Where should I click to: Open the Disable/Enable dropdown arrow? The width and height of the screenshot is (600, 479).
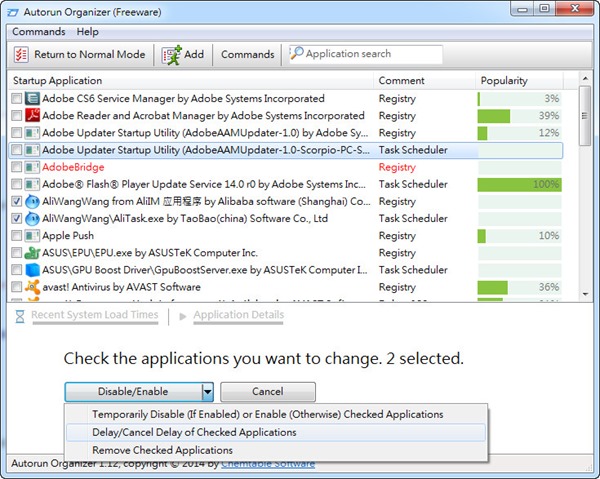coord(207,392)
